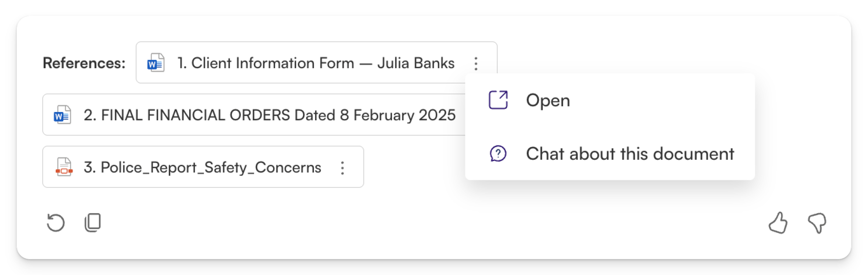Viewport: 868px width, 275px height.
Task: Click the external-link icon next to Open
Action: 498,100
